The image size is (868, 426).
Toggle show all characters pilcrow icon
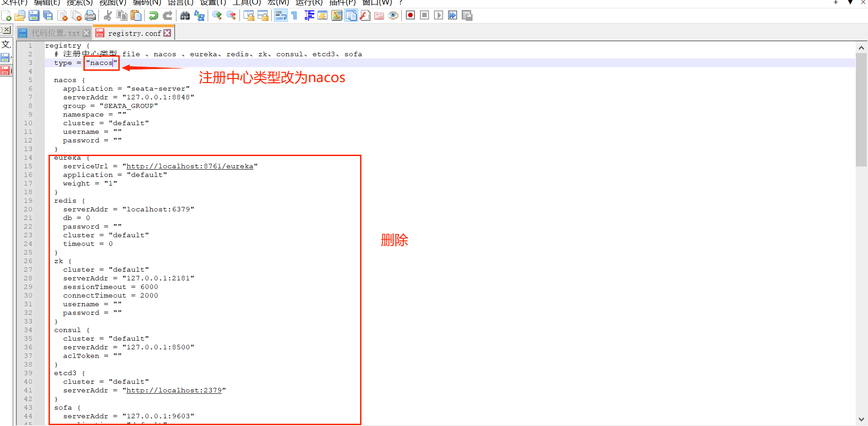295,16
